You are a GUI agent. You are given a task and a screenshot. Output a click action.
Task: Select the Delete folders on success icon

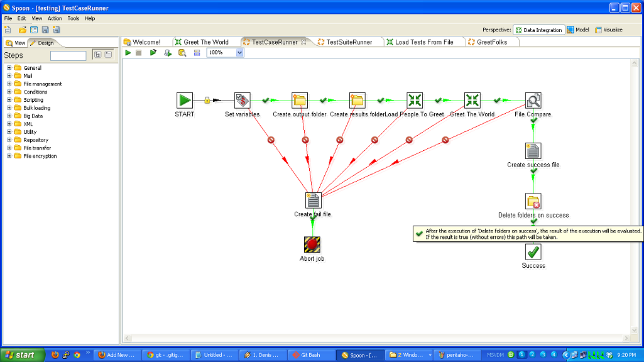pyautogui.click(x=533, y=201)
